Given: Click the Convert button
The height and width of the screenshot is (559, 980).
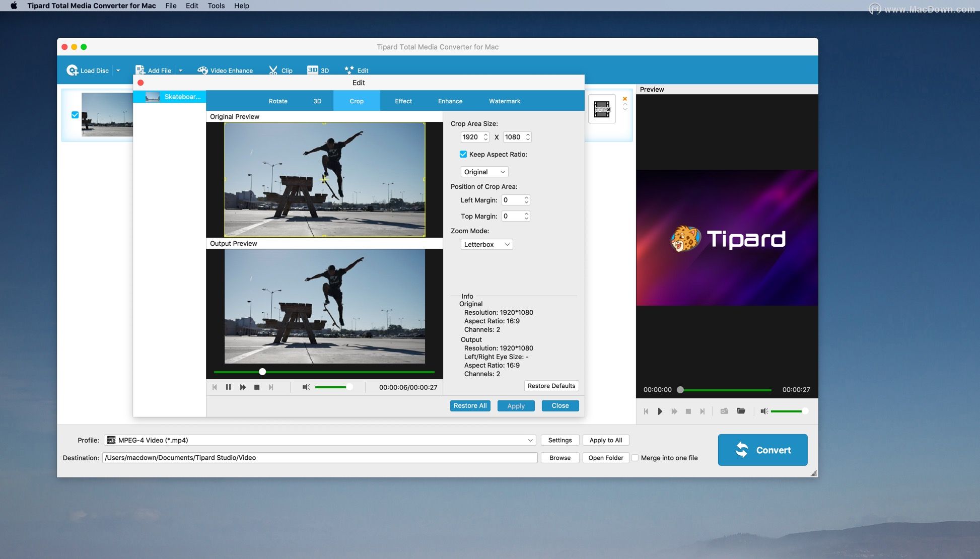Looking at the screenshot, I should [762, 450].
